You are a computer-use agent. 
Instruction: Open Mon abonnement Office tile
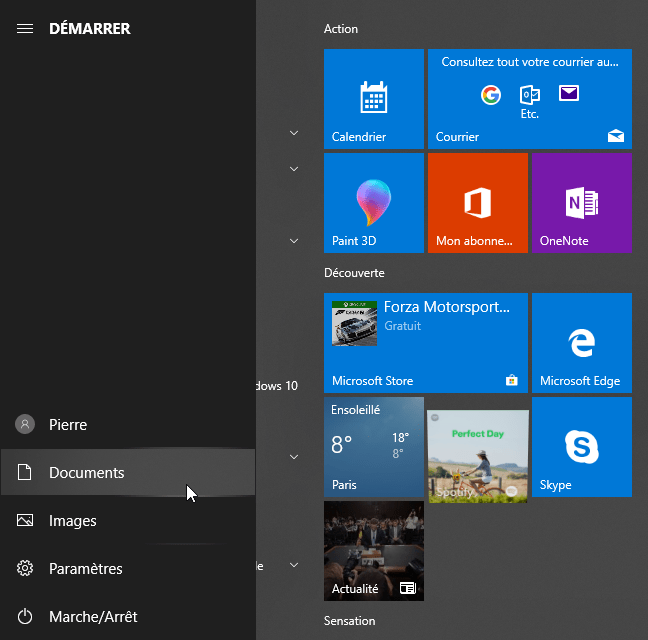478,203
